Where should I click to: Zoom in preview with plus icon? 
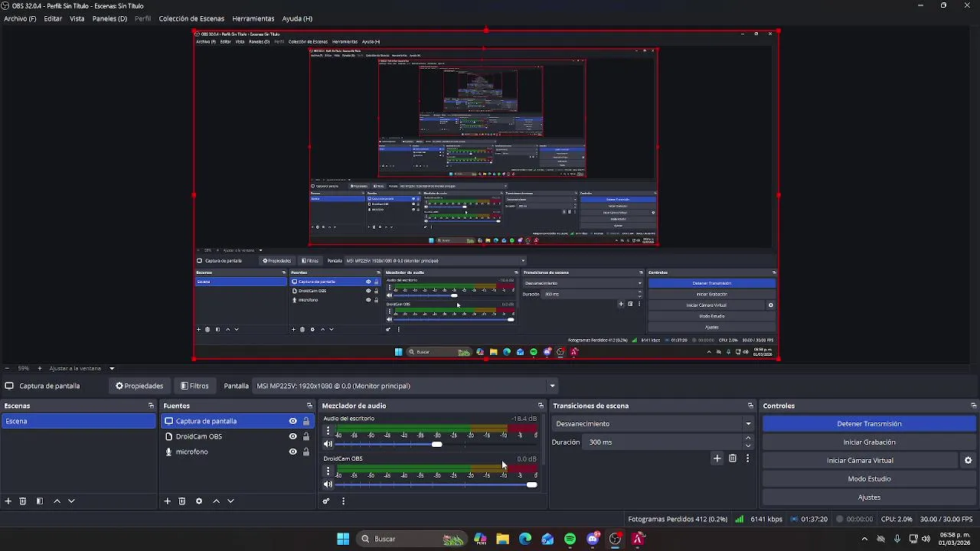38,368
